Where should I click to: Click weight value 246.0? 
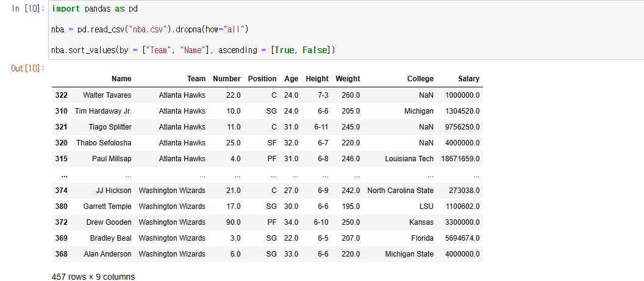pyautogui.click(x=351, y=158)
